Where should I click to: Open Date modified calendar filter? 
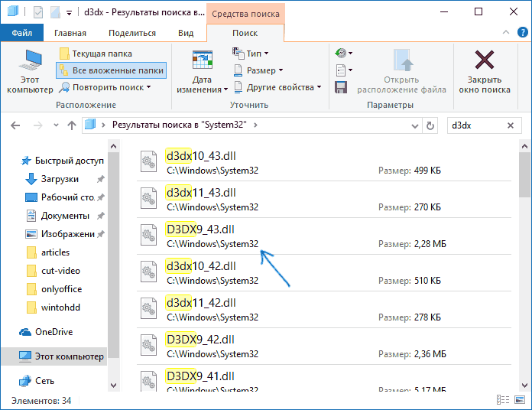pyautogui.click(x=203, y=71)
